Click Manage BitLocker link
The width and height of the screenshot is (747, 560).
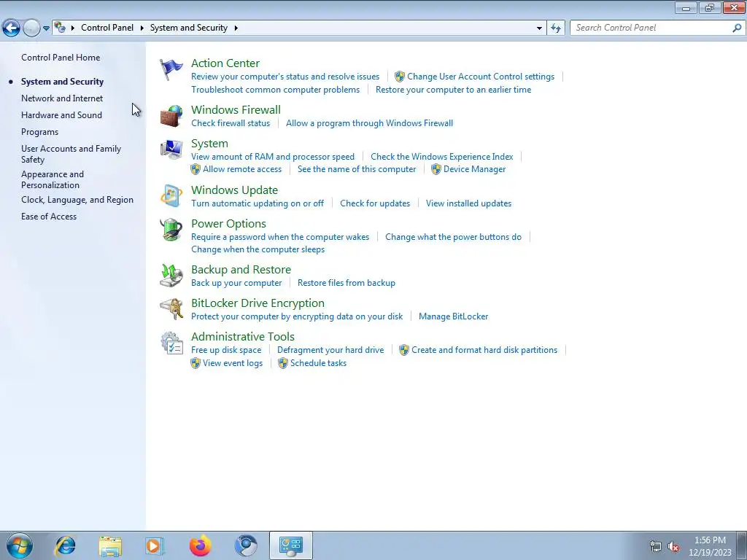[453, 316]
